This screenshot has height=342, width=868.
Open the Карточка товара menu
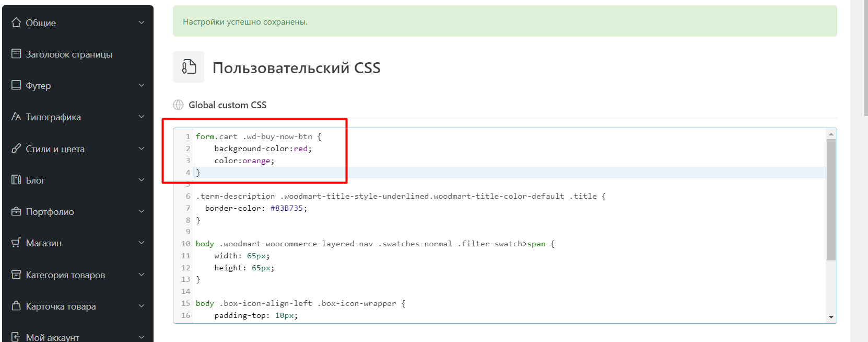[78, 306]
